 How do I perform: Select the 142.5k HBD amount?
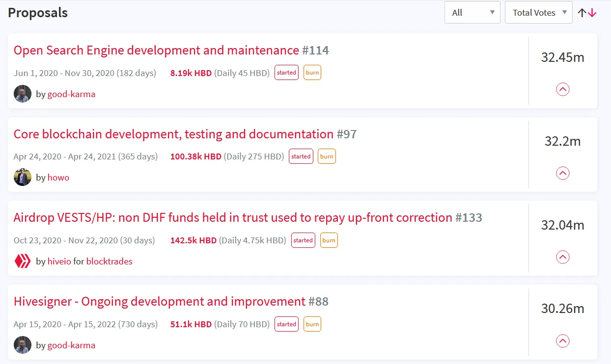pos(194,240)
